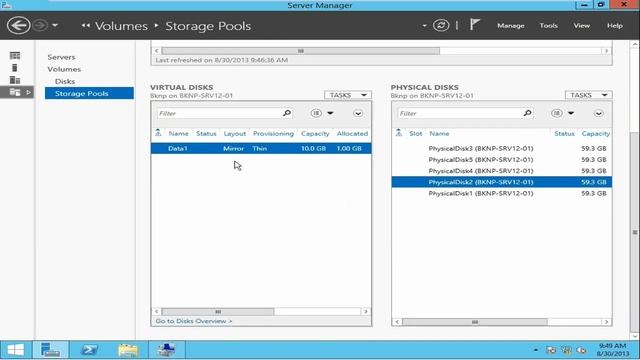640x360 pixels.
Task: Select PhysicalDisk4 (BKNP-SRV12-01) row
Action: click(502, 171)
